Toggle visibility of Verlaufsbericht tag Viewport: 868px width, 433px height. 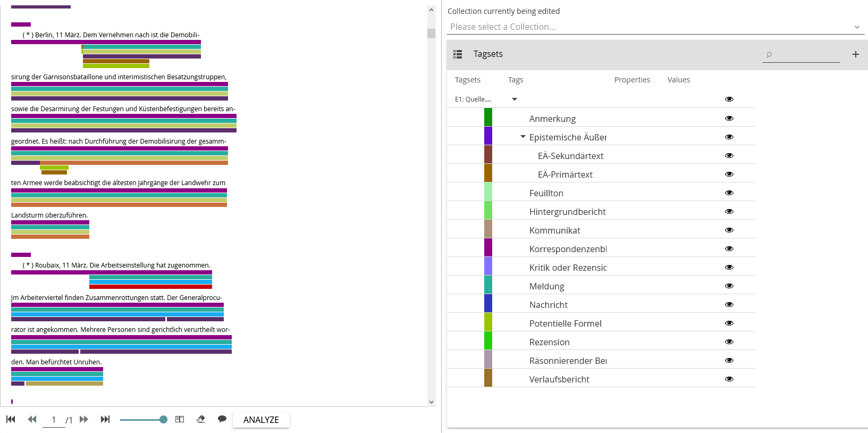click(729, 379)
